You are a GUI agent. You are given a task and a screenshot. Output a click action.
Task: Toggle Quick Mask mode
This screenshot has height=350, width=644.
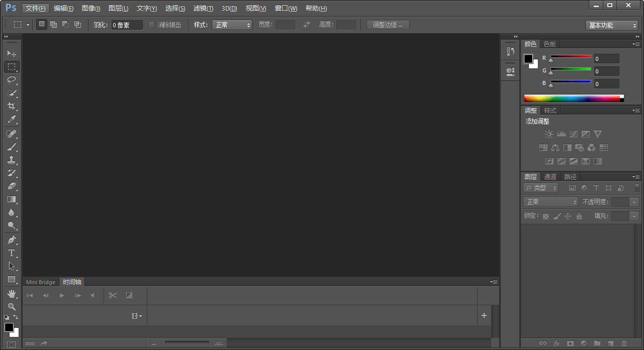pyautogui.click(x=12, y=345)
